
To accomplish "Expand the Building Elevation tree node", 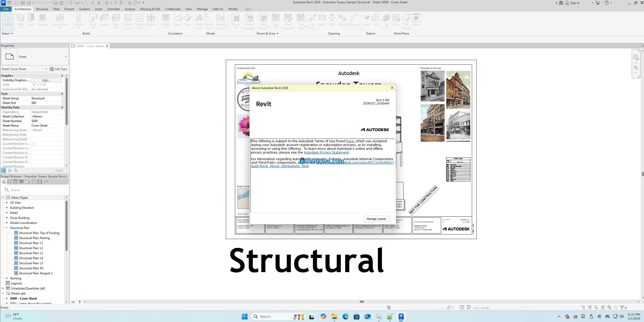I will 7,208.
